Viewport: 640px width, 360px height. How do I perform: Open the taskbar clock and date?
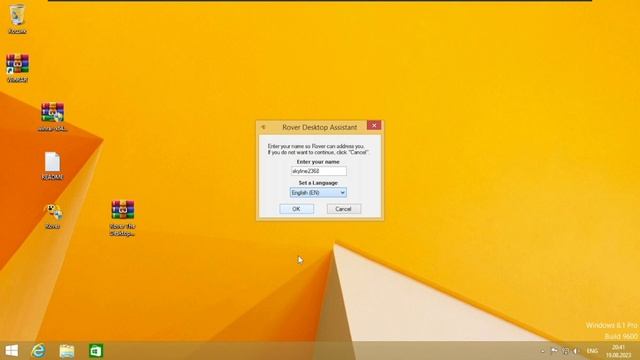tap(618, 351)
